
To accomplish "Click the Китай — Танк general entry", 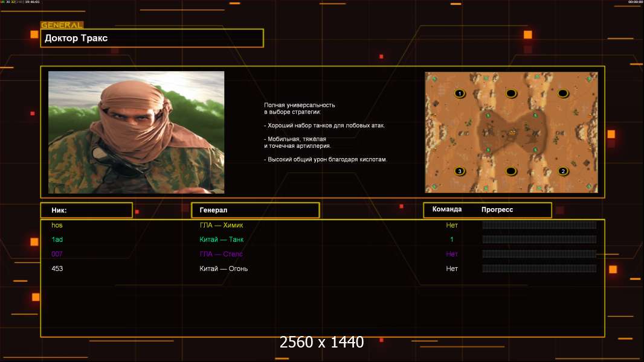I will point(222,240).
